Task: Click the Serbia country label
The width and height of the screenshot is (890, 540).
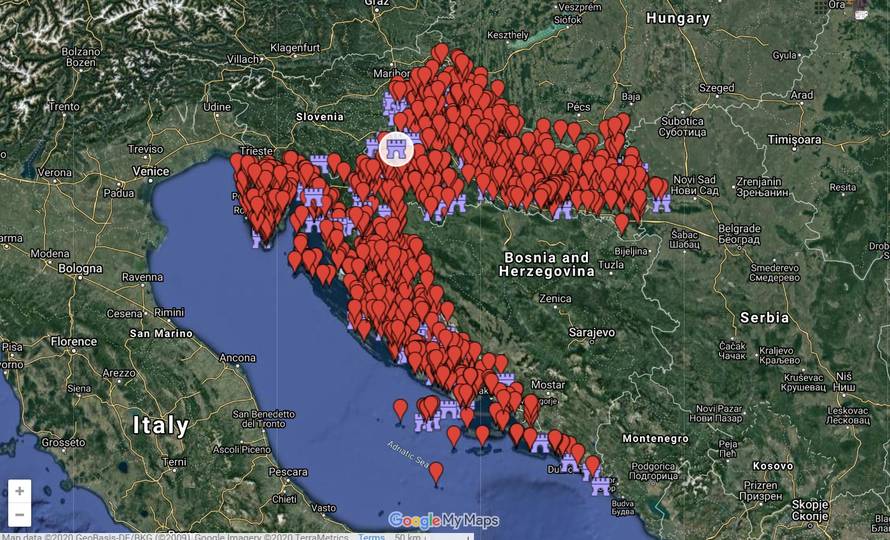Action: tap(764, 317)
